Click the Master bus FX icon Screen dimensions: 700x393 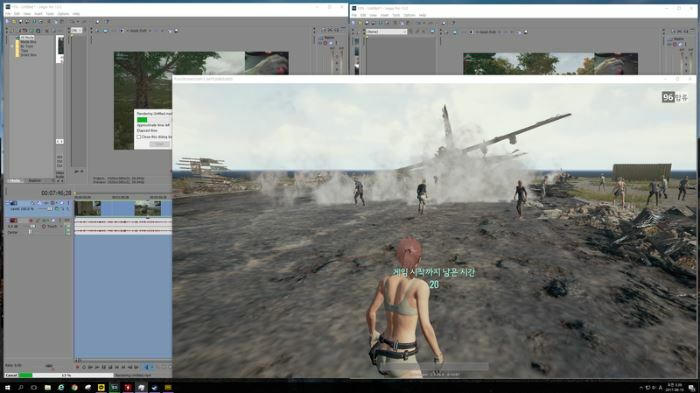(325, 43)
